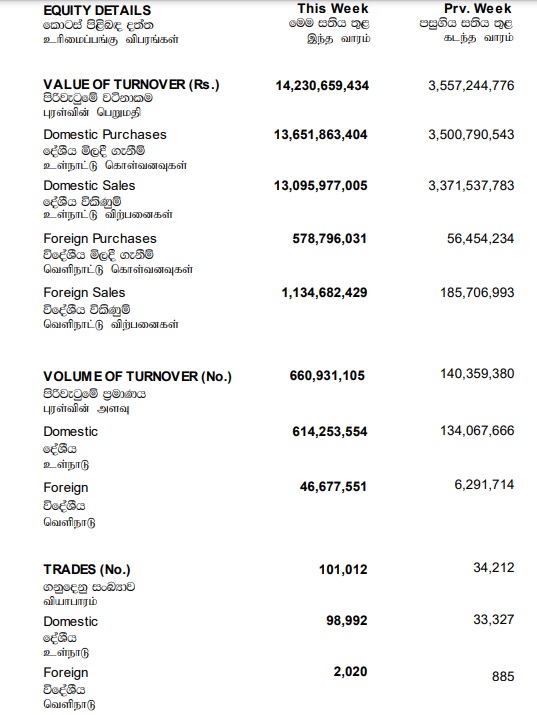Click the VOLUME OF TURNOVER (No.) heading
The height and width of the screenshot is (715, 537).
[x=138, y=377]
